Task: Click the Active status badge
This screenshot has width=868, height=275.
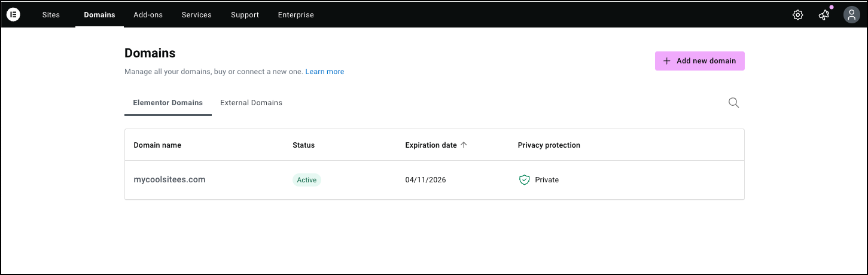Action: (x=306, y=180)
